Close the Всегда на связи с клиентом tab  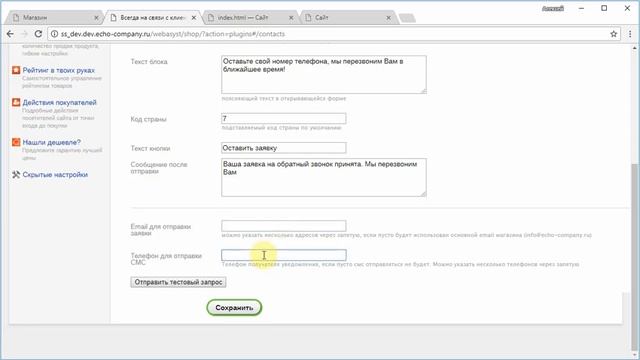coord(194,18)
